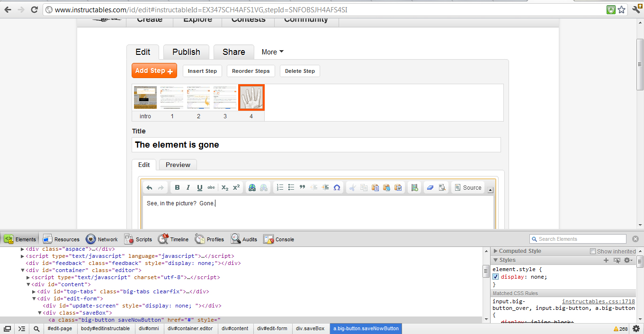Click the find/preview magnifier icon in the editor
This screenshot has height=334, width=644.
[x=442, y=188]
